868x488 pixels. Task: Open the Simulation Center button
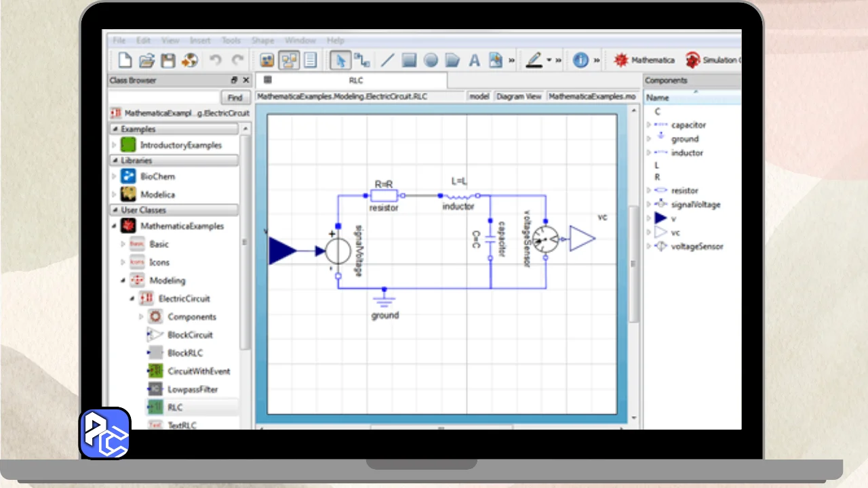[713, 60]
